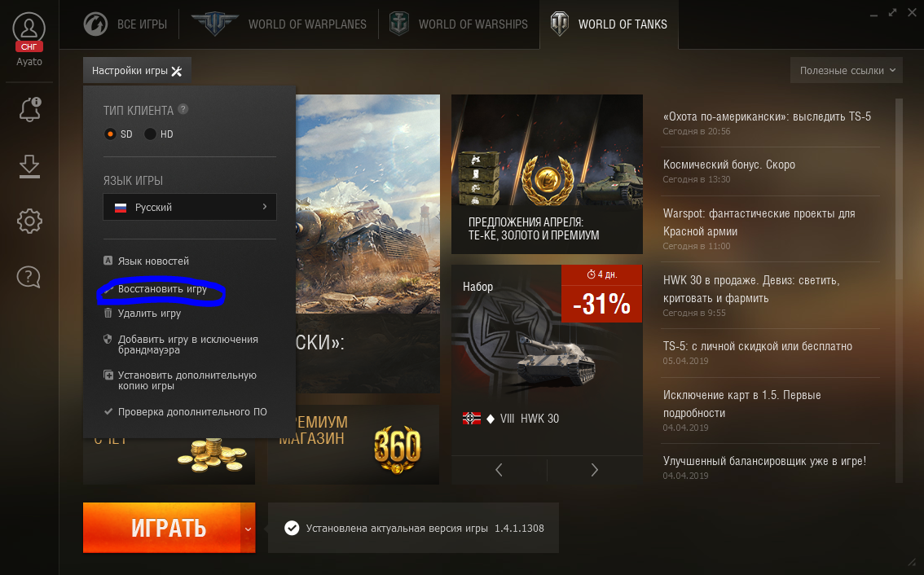This screenshot has width=924, height=575.
Task: Click the trash icon next to Удалить игру
Action: pyautogui.click(x=108, y=313)
